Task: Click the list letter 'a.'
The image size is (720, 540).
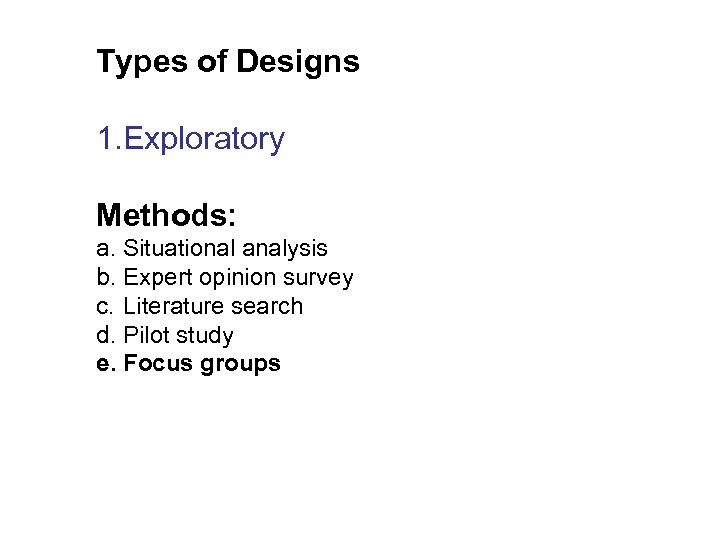Action: [x=106, y=248]
